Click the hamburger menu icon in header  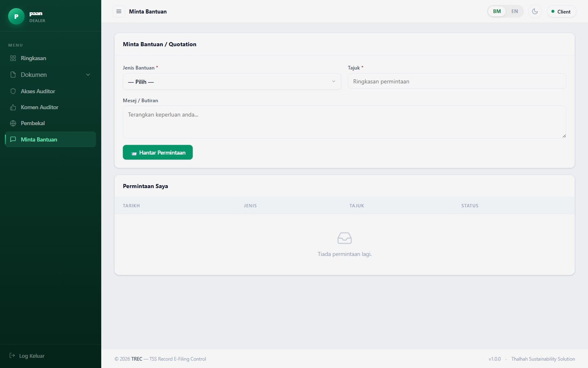[119, 11]
